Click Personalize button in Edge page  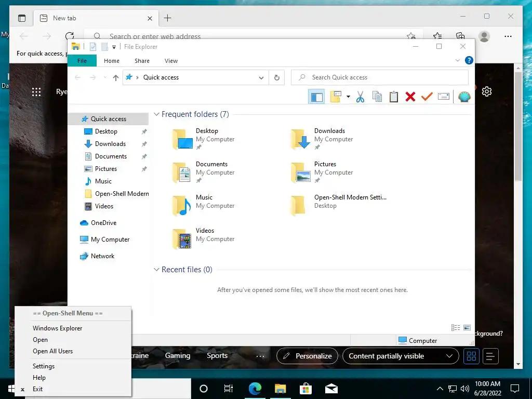307,356
